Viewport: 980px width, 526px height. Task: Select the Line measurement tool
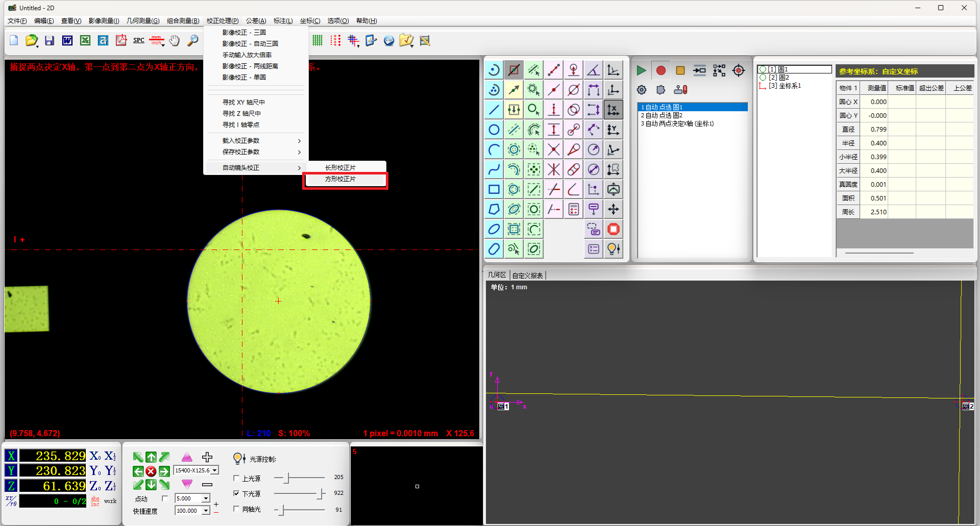(x=494, y=110)
